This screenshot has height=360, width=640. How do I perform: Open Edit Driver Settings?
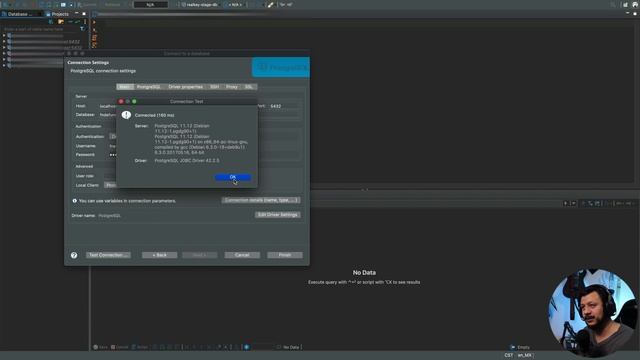tap(278, 215)
